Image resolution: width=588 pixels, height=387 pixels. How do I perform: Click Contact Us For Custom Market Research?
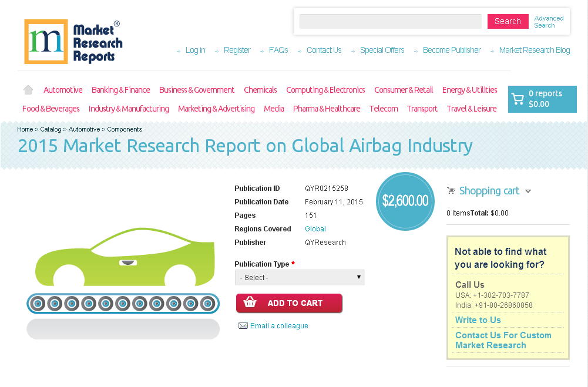click(x=503, y=340)
